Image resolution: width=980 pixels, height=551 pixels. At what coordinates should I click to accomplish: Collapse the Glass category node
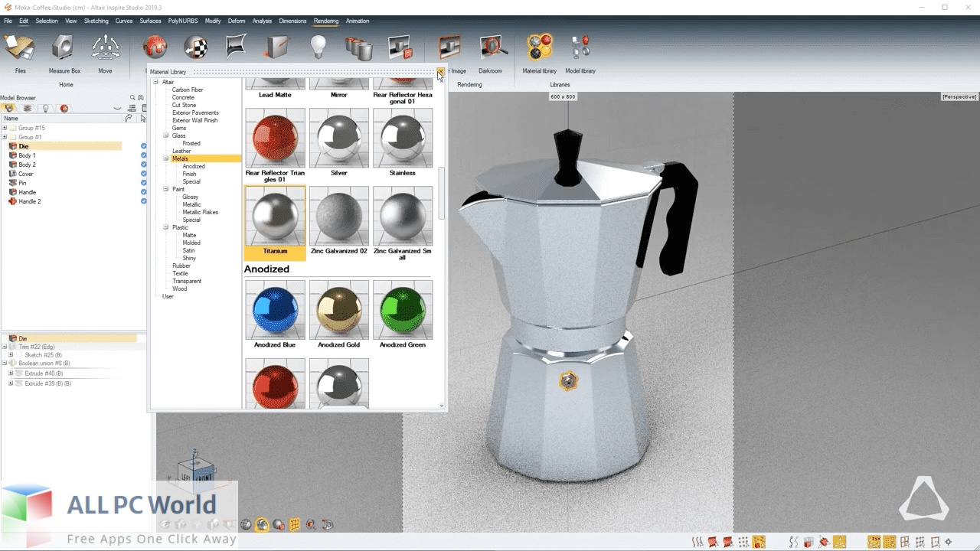[x=165, y=135]
